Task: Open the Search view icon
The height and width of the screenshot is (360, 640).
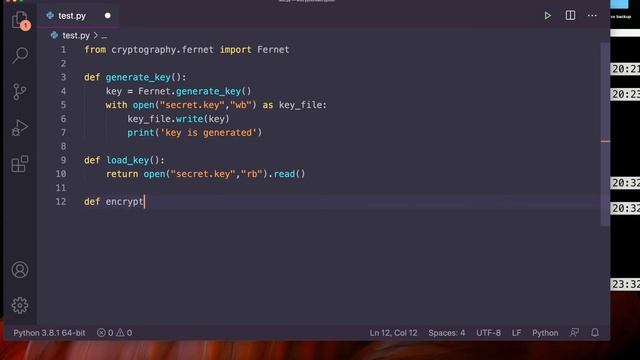Action: (20, 56)
